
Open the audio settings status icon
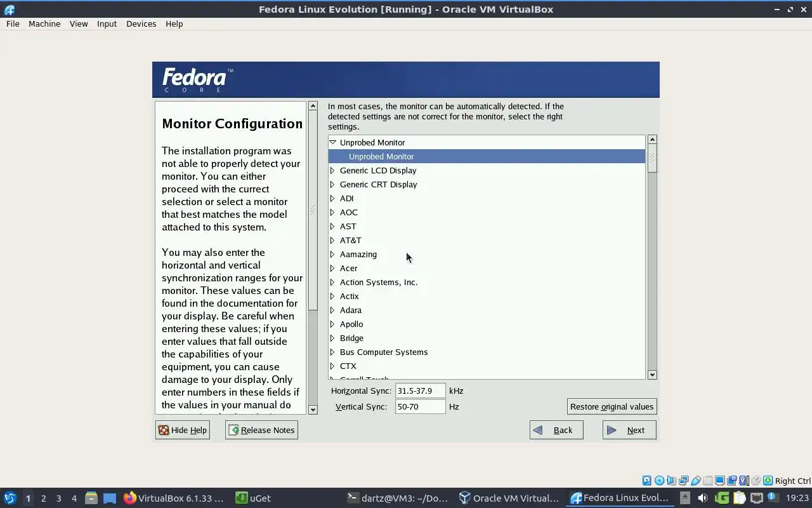tap(672, 481)
